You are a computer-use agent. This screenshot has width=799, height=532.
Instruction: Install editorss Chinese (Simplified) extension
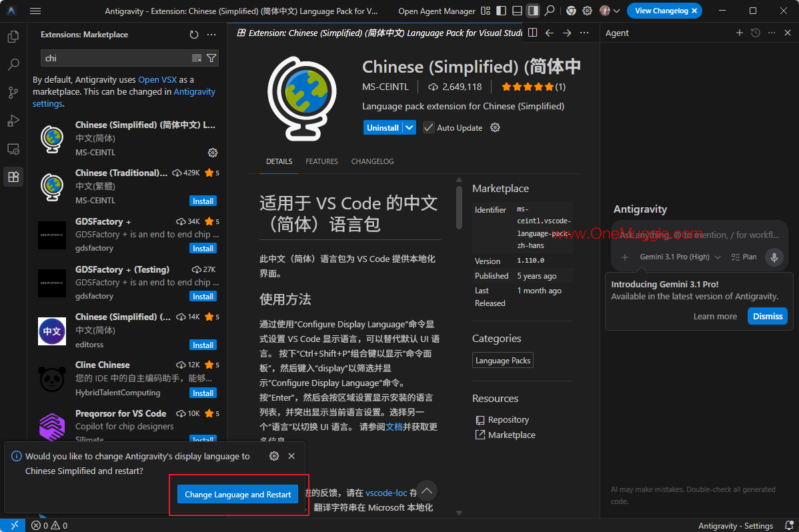coord(203,345)
